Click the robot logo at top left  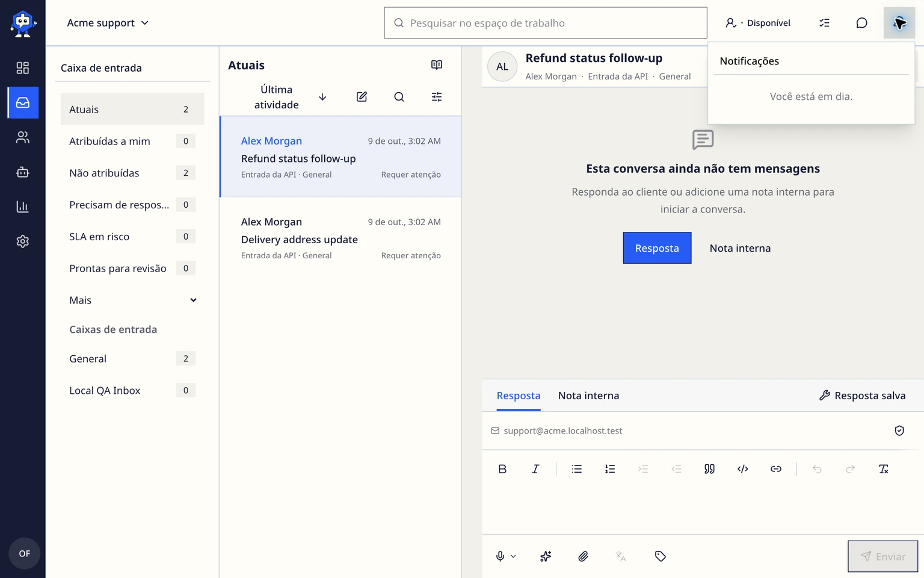click(23, 24)
